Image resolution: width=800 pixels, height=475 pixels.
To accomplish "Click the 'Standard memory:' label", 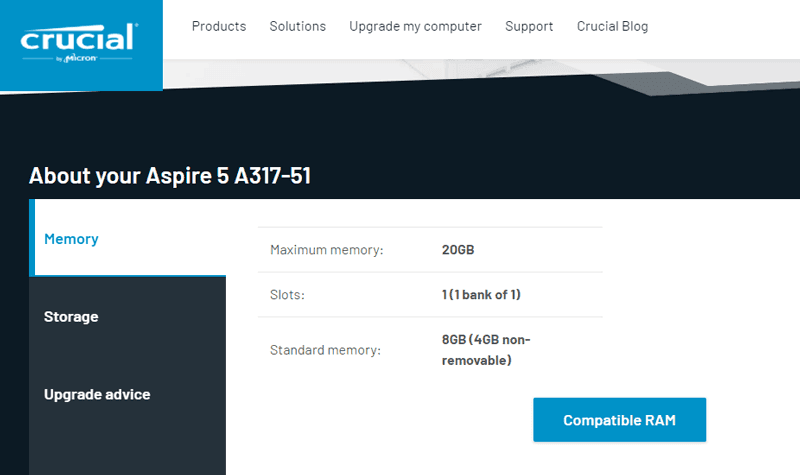I will (x=326, y=350).
